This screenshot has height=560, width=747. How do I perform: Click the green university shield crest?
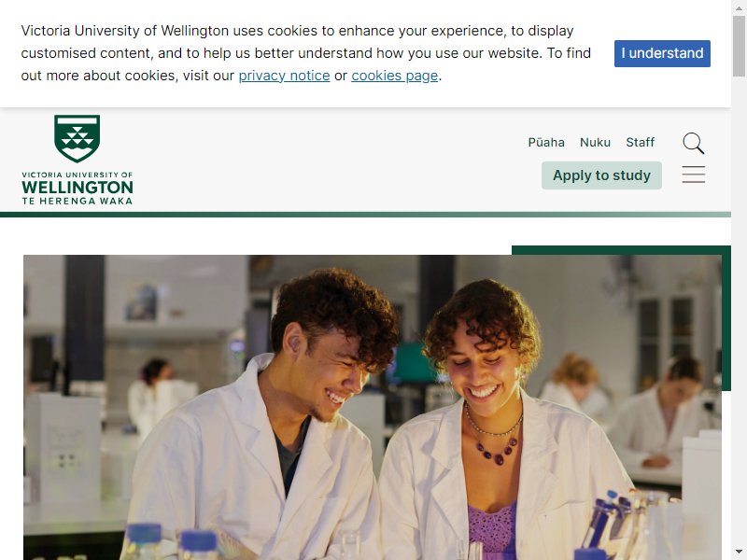click(x=78, y=138)
